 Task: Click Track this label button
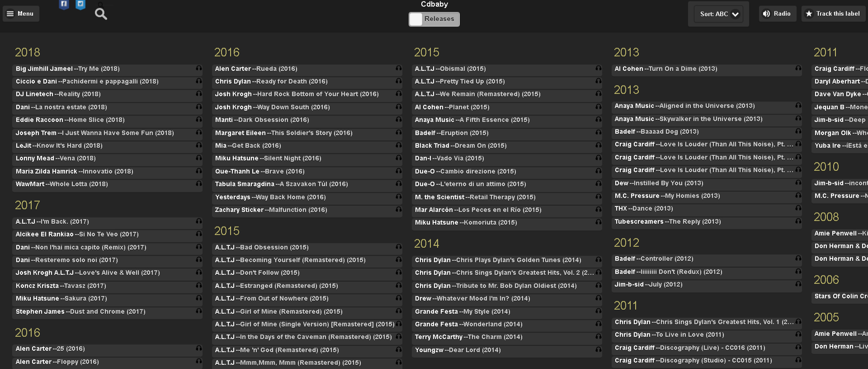point(834,14)
